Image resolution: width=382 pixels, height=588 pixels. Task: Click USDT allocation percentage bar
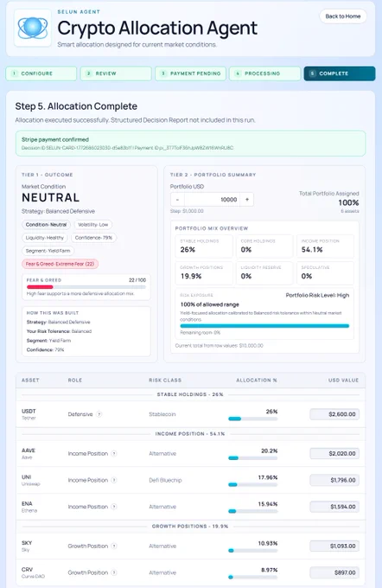(253, 419)
